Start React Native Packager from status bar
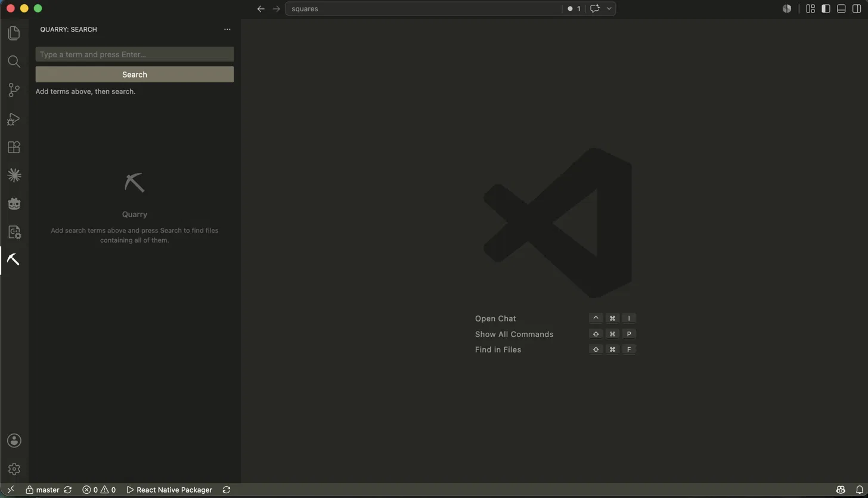The image size is (868, 498). pyautogui.click(x=169, y=490)
